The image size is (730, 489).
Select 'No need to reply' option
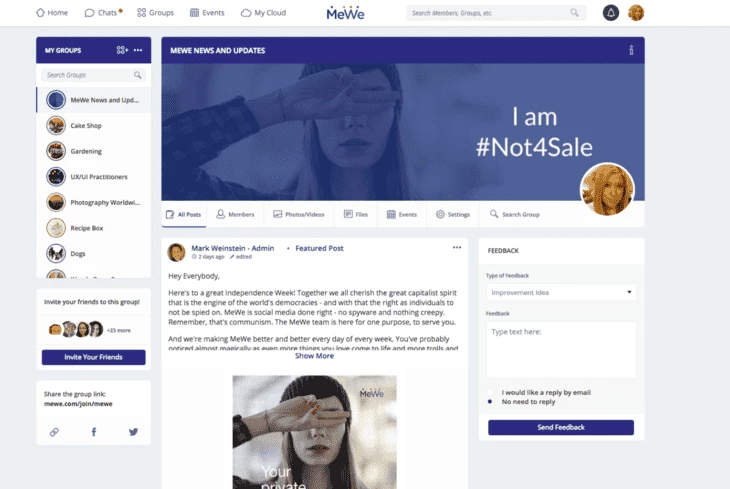click(x=490, y=401)
